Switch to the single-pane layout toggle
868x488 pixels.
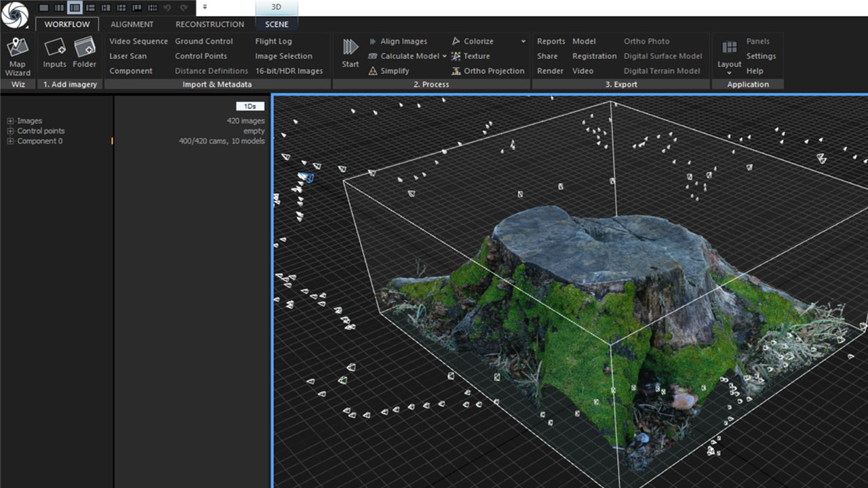coord(44,7)
